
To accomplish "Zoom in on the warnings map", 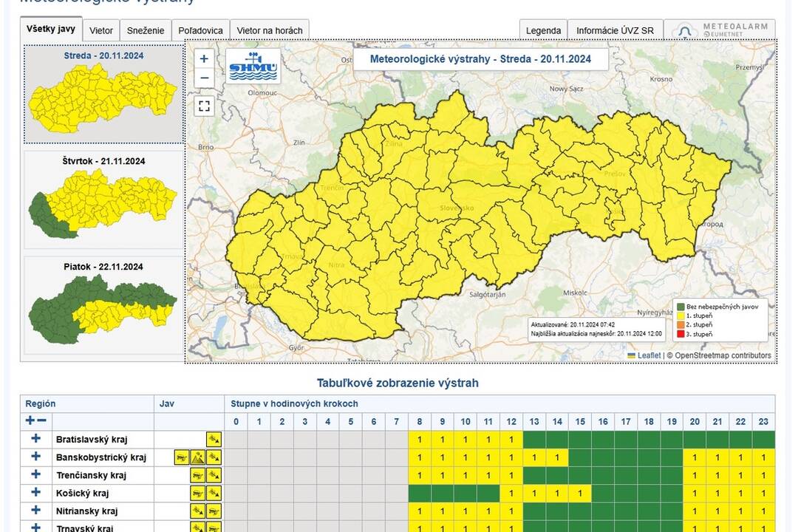I will [205, 59].
